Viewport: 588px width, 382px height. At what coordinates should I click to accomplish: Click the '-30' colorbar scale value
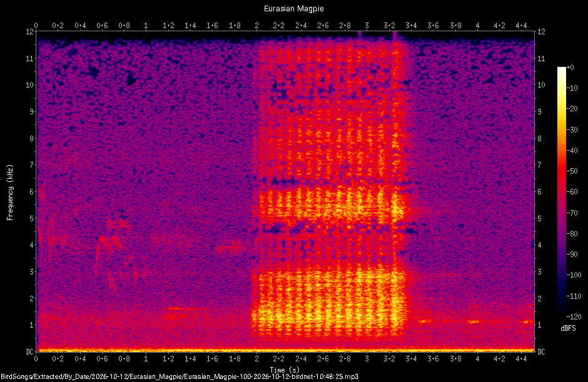[572, 129]
